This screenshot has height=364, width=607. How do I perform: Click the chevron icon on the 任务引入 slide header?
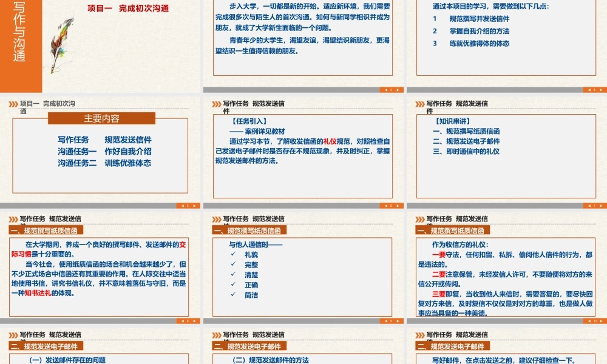(217, 104)
